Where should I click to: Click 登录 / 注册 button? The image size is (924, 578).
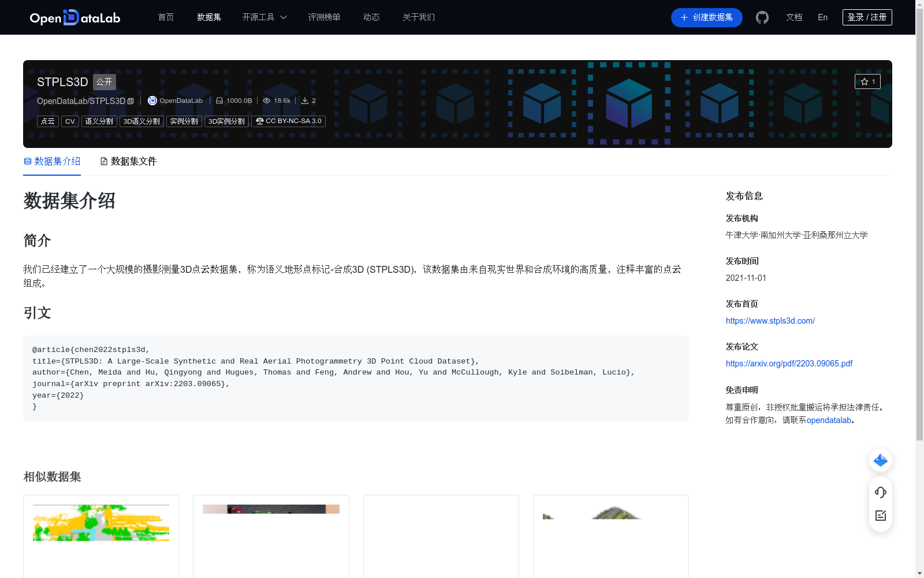867,17
